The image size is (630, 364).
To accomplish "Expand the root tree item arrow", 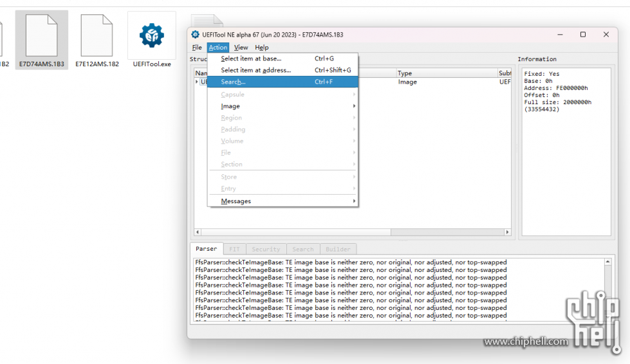I will tap(197, 82).
